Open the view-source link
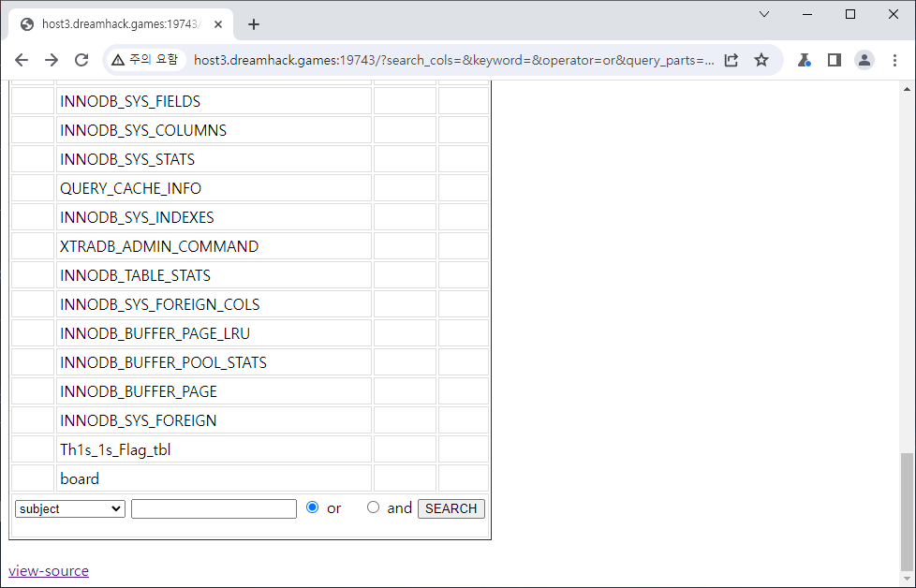 (49, 570)
